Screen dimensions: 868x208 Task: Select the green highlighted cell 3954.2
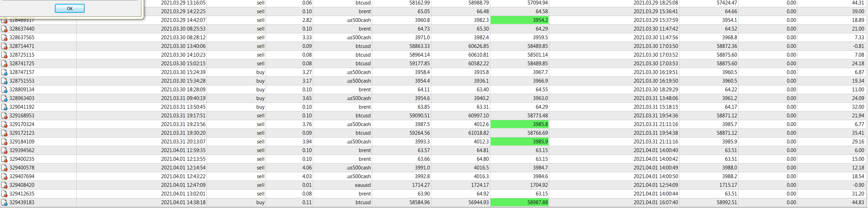tap(519, 20)
